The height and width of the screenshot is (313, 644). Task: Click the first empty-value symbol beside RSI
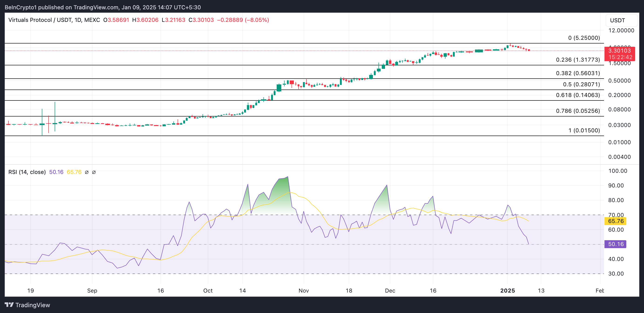point(86,172)
